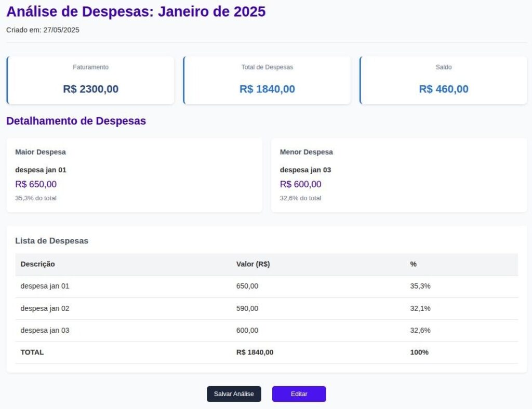Viewport: 532px width, 409px height.
Task: Open the Saldo summary card
Action: 444,80
